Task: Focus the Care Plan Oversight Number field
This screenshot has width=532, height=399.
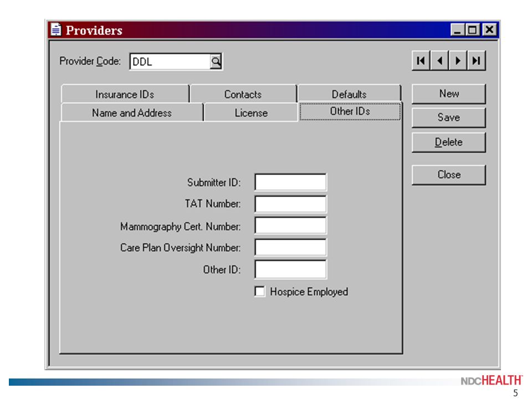Action: tap(290, 247)
